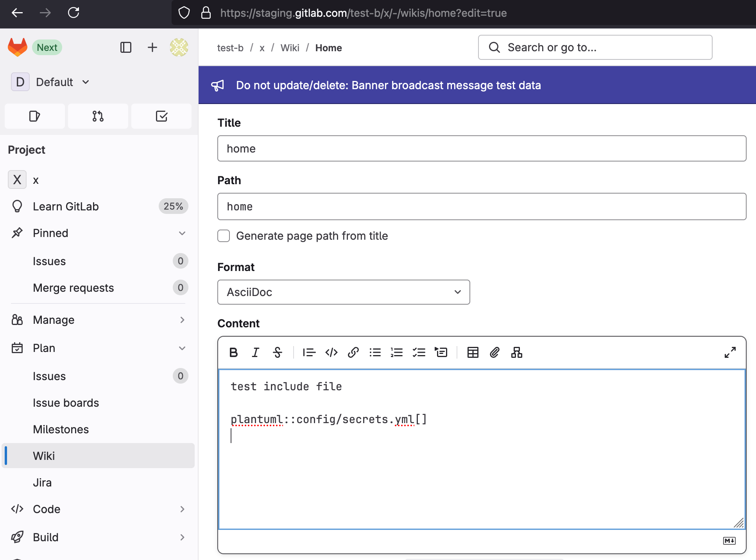Go to Milestones in Plan menu
Viewport: 756px width, 560px height.
click(x=61, y=429)
